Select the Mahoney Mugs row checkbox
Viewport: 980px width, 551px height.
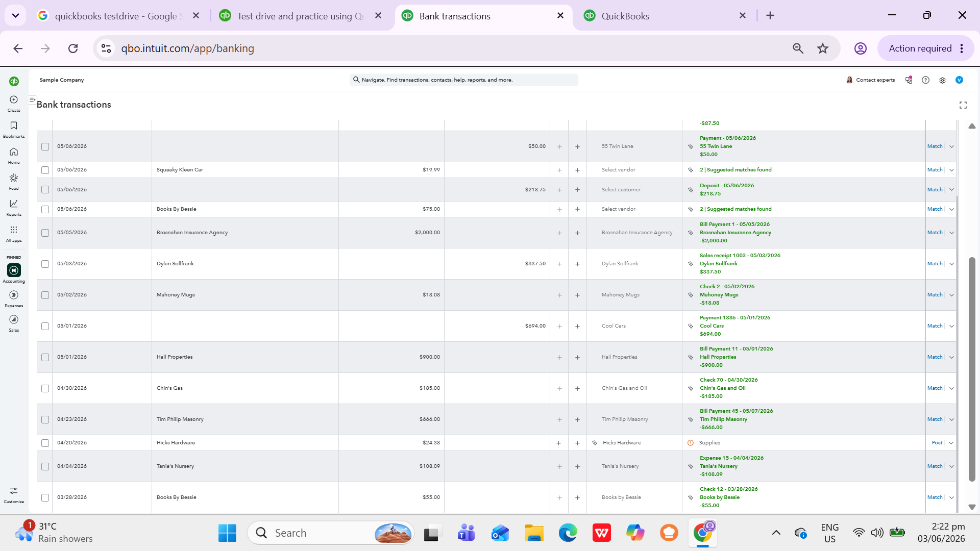point(45,295)
